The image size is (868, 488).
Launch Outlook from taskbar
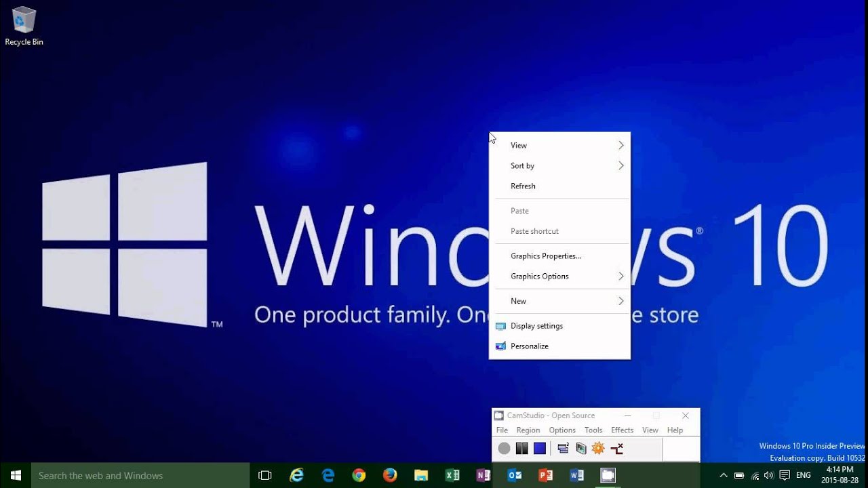coord(515,475)
